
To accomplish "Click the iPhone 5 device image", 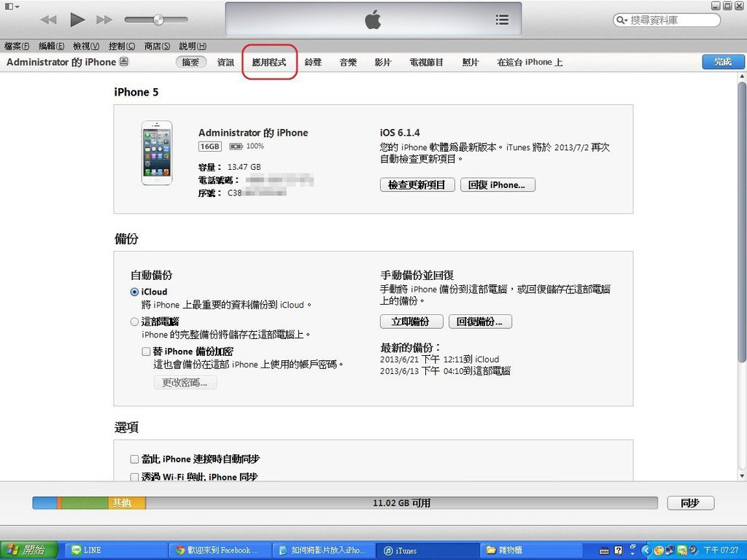I will click(157, 153).
